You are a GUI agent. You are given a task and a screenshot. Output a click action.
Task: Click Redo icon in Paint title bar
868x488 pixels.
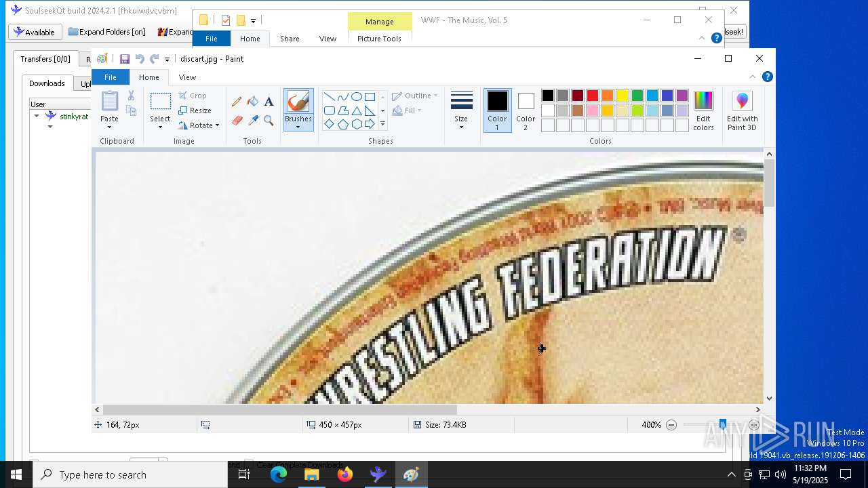click(x=155, y=59)
